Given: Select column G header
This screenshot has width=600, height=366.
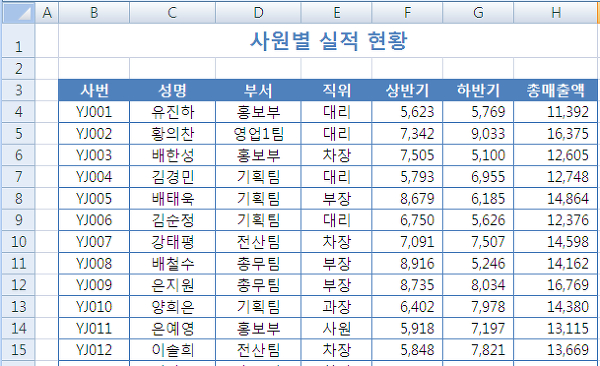Looking at the screenshot, I should coord(478,13).
